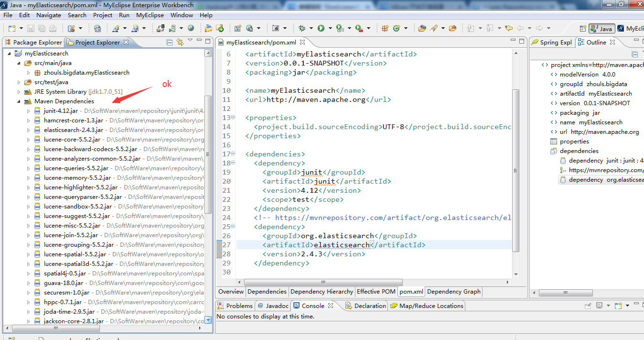
Task: Click the New Java Class icon
Action: (x=397, y=28)
